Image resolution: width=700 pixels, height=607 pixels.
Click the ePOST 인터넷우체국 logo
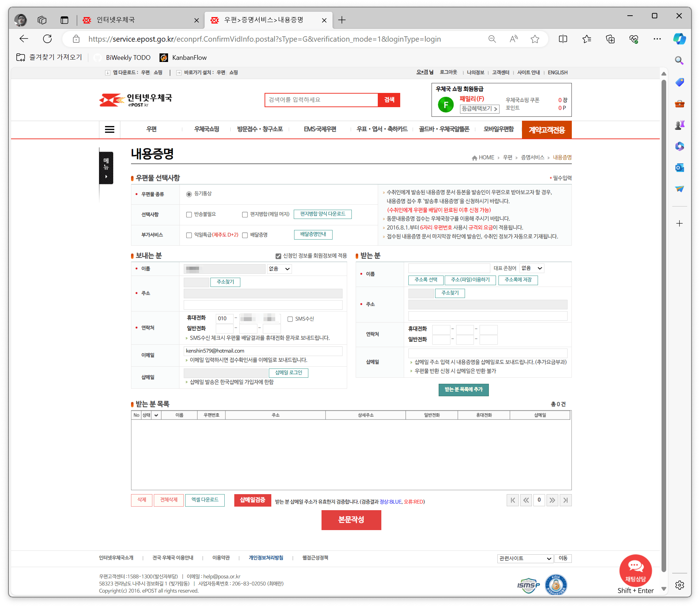click(136, 100)
